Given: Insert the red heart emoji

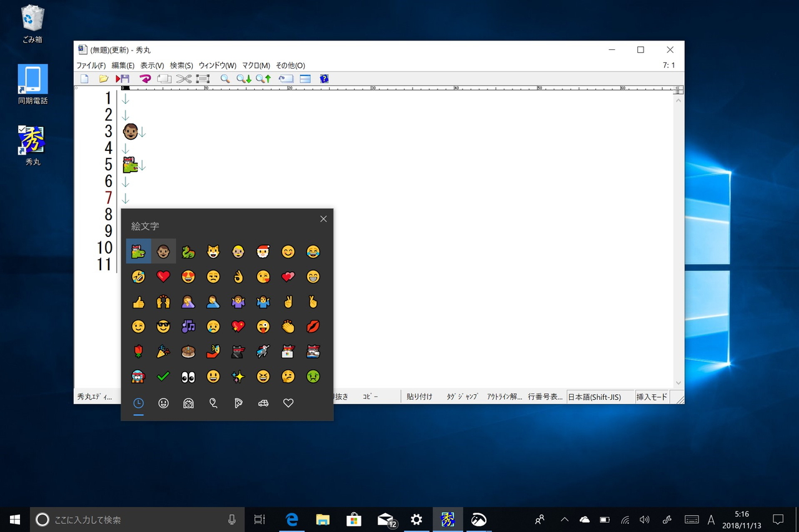Looking at the screenshot, I should [x=163, y=276].
